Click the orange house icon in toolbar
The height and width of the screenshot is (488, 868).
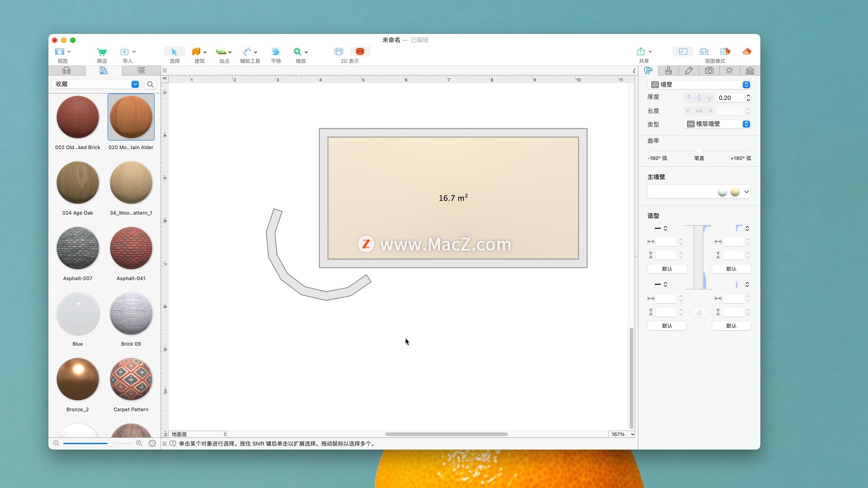(747, 52)
